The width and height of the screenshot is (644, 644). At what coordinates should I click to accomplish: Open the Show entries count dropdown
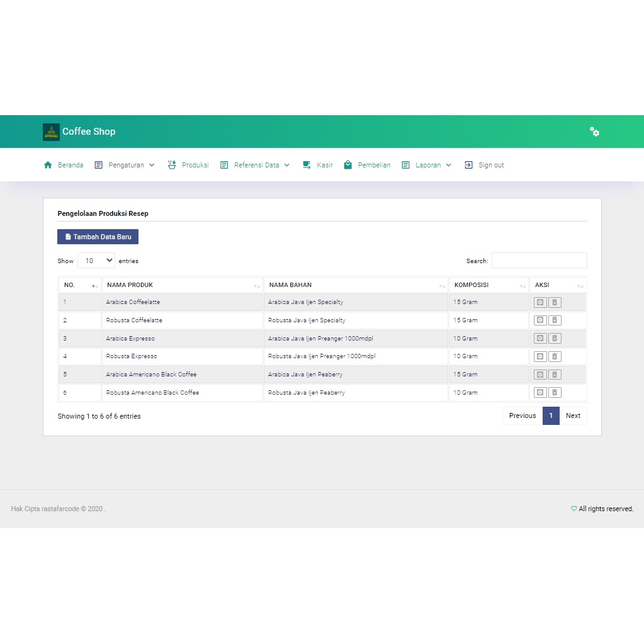[96, 261]
